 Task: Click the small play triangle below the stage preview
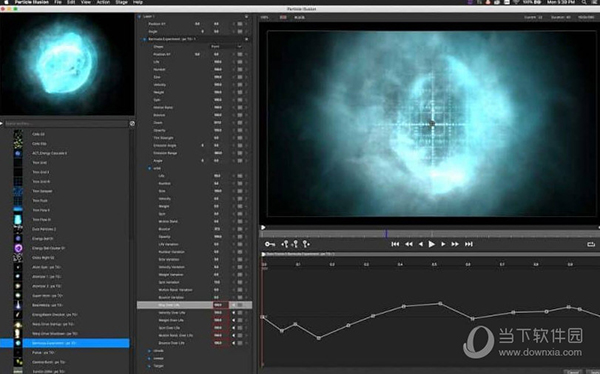click(263, 228)
